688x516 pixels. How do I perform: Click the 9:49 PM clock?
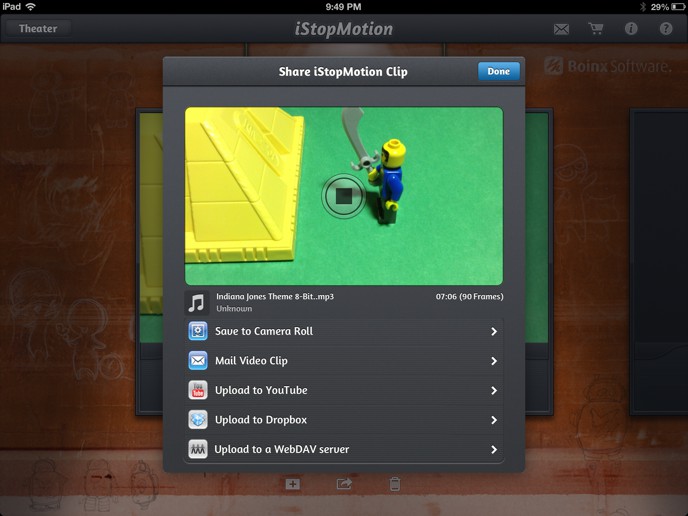point(344,7)
